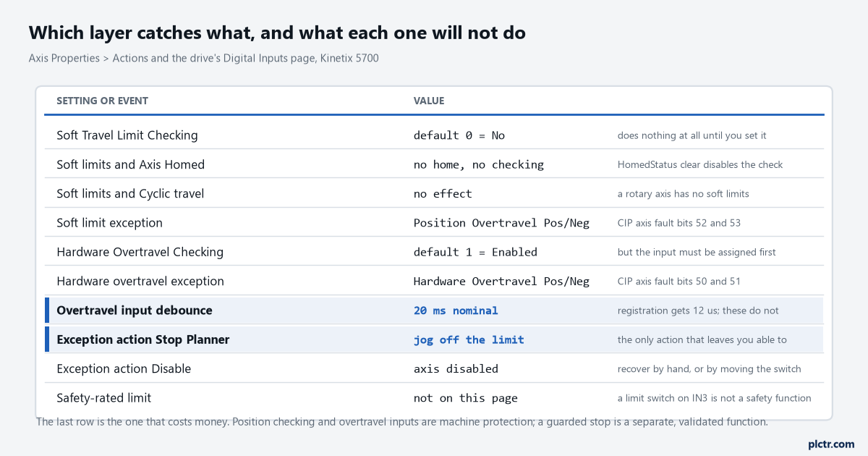This screenshot has height=456, width=868.
Task: Select the 'Soft limit exception' row label
Action: point(110,223)
